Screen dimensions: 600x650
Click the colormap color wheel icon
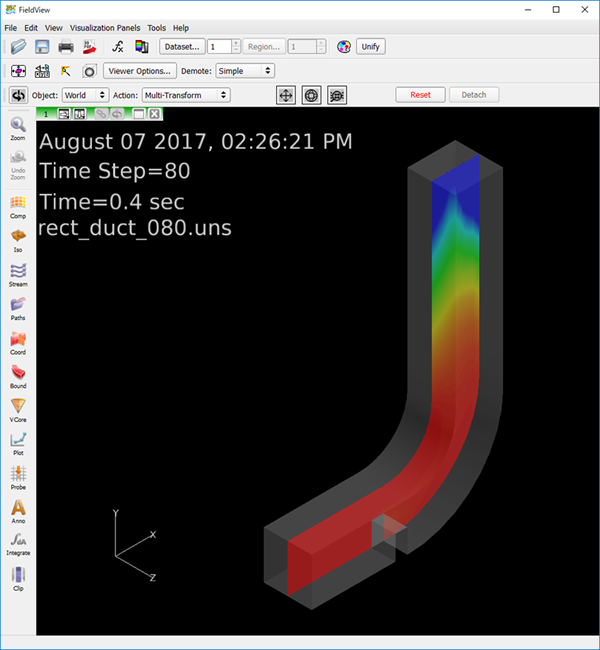coord(343,46)
